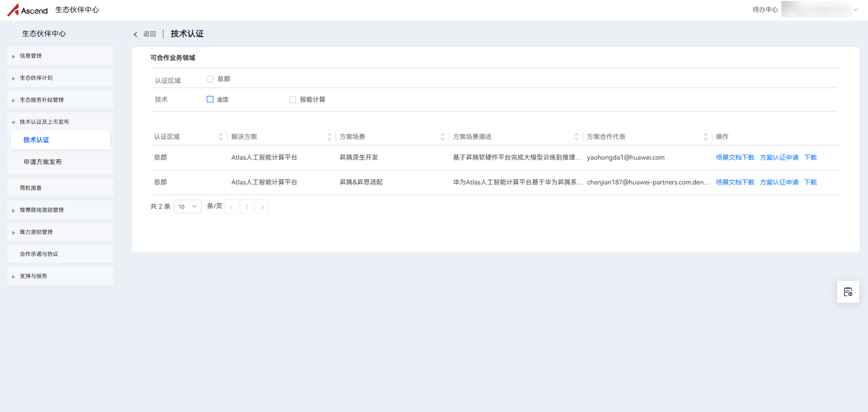Open the floating document helper icon
868x412 pixels.
(x=848, y=292)
